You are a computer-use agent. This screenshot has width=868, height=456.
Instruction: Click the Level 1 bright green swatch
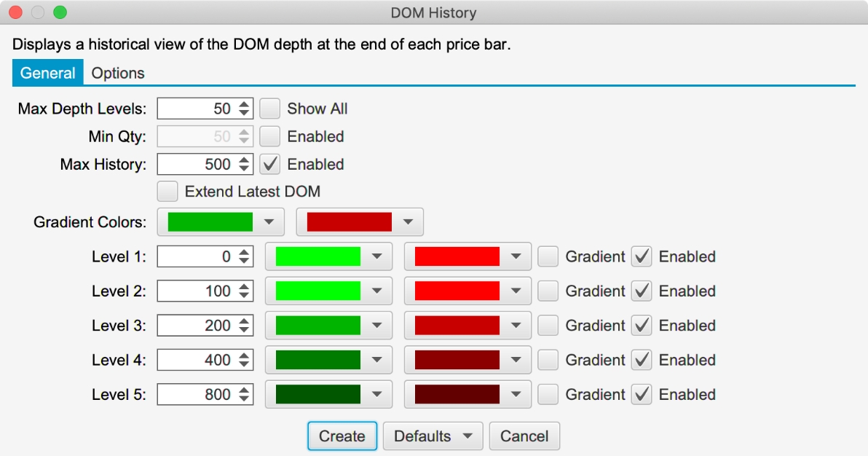click(x=318, y=256)
